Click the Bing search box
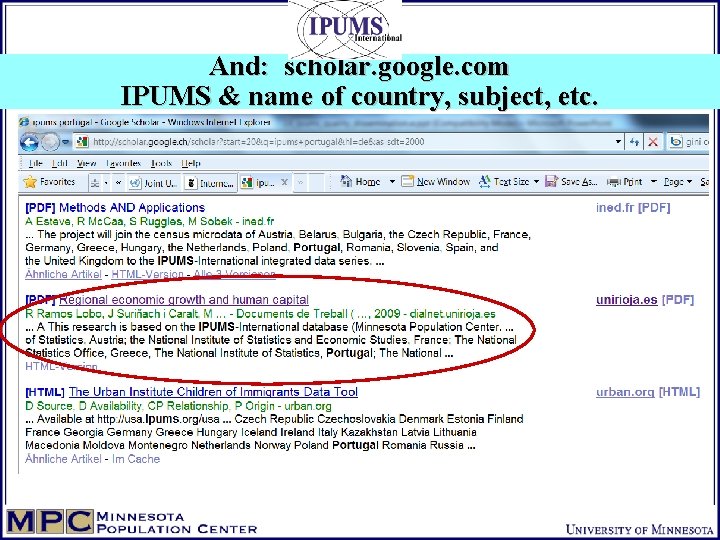Screen dimensions: 720x540 689,142
